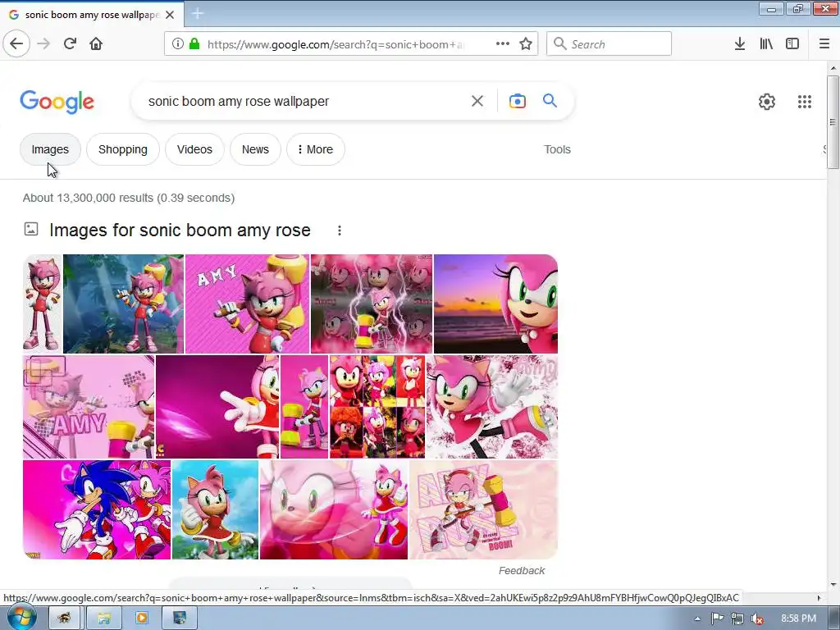Open File Explorer from the taskbar
The height and width of the screenshot is (630, 840).
point(103,619)
